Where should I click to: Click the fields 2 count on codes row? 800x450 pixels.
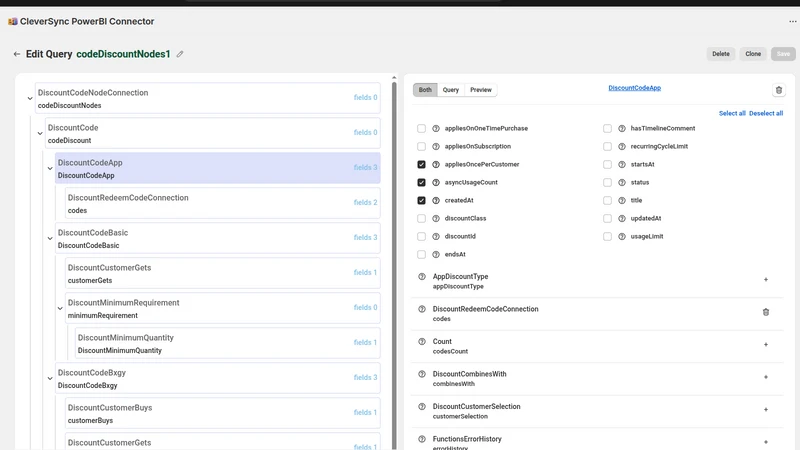pyautogui.click(x=365, y=203)
